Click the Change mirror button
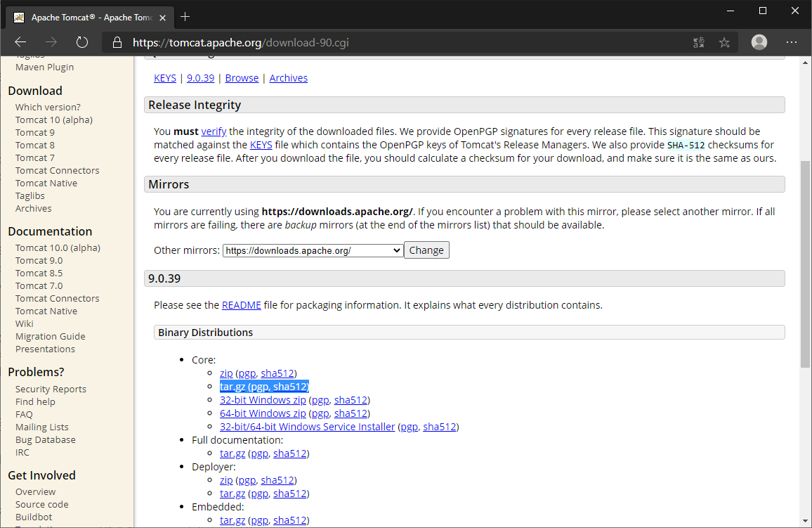The height and width of the screenshot is (528, 812). [426, 250]
